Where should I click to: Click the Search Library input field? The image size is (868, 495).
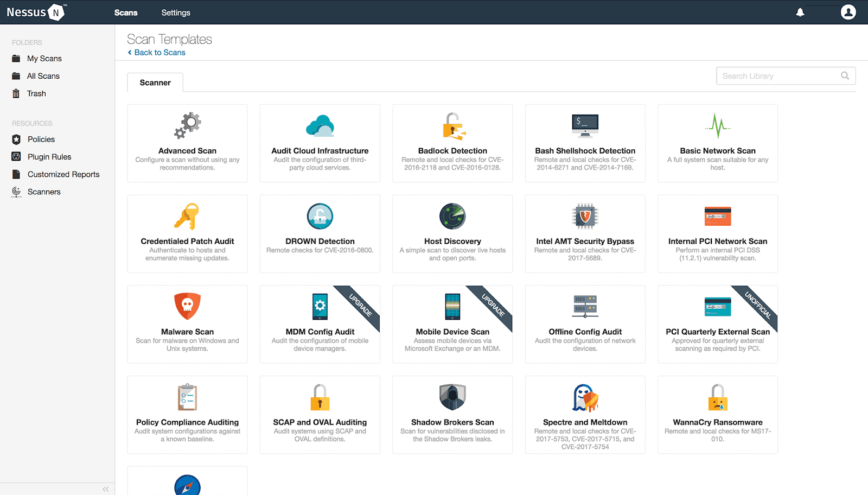776,75
